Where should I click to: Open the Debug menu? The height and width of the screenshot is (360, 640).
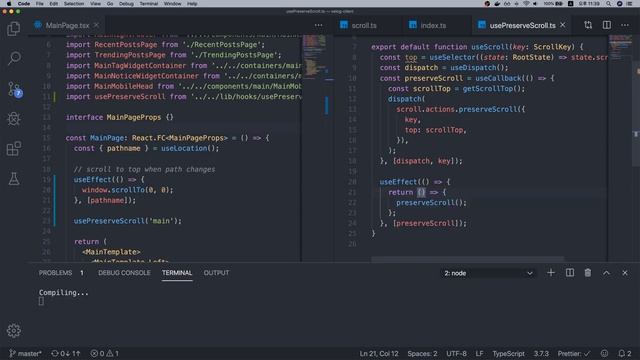[126, 4]
